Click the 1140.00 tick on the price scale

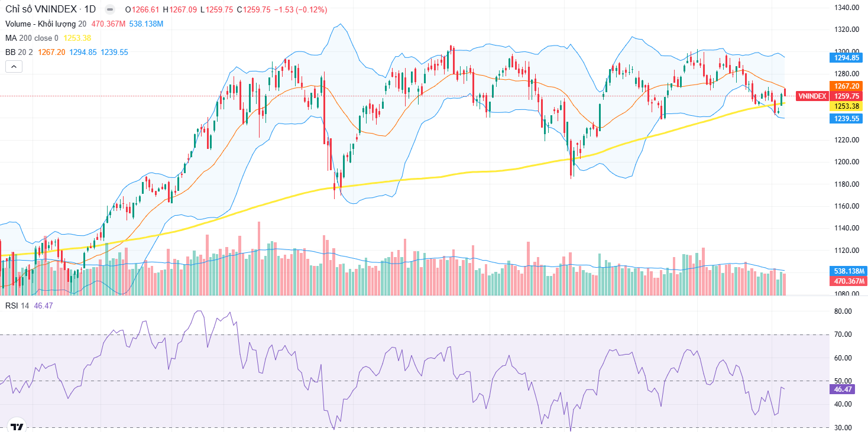pos(846,228)
